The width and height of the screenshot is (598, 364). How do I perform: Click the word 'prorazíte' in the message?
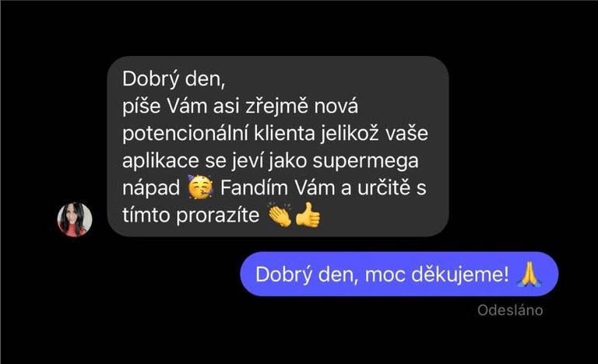coord(218,215)
